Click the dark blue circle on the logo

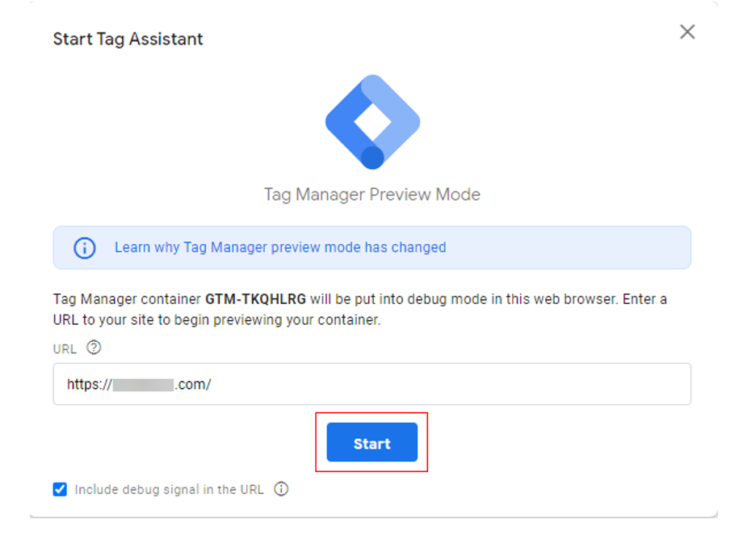[372, 157]
